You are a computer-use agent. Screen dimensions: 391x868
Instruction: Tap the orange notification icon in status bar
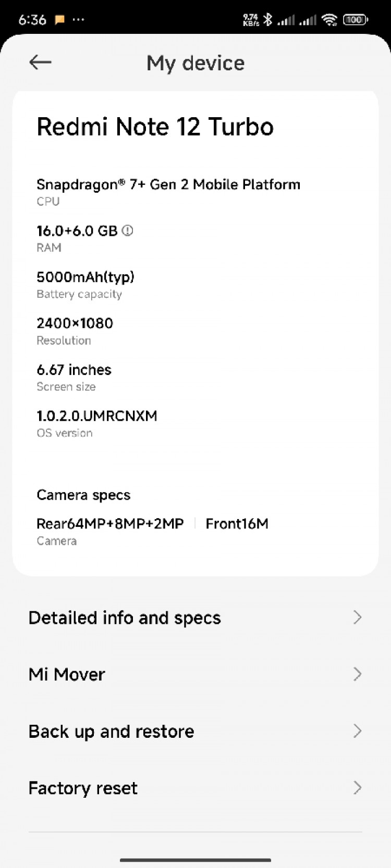pos(60,20)
